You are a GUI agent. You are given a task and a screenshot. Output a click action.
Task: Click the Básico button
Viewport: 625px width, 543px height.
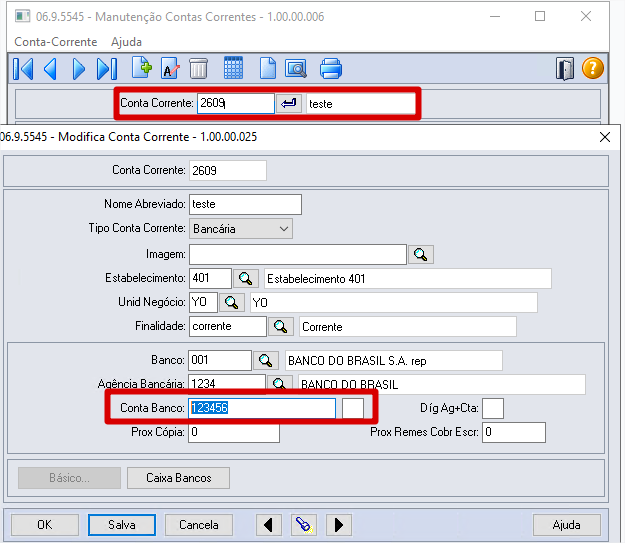69,478
